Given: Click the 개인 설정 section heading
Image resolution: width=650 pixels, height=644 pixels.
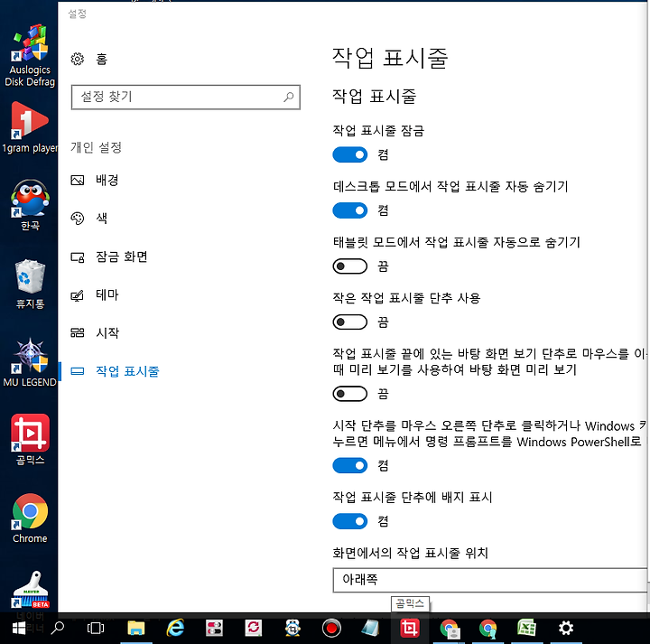Looking at the screenshot, I should (96, 147).
